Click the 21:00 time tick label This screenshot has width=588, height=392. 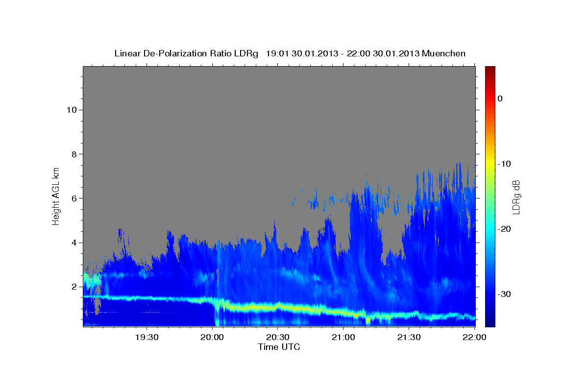[343, 337]
